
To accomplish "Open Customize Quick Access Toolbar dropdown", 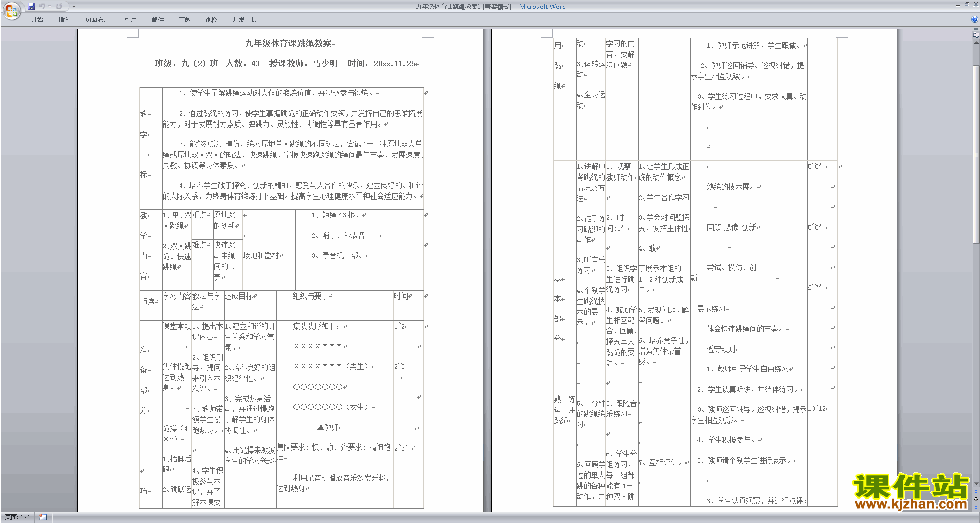I will coord(73,6).
